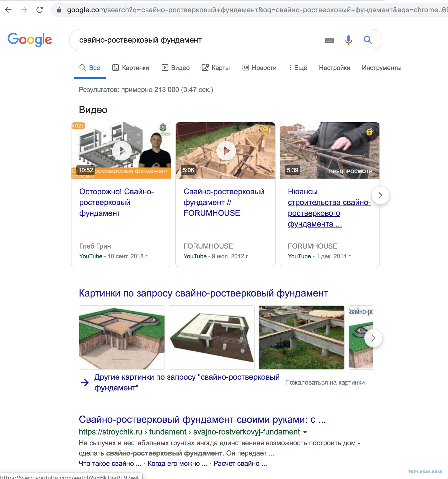Viewport: 448px width, 479px height.
Task: Open the on-screen keyboard icon
Action: [329, 40]
